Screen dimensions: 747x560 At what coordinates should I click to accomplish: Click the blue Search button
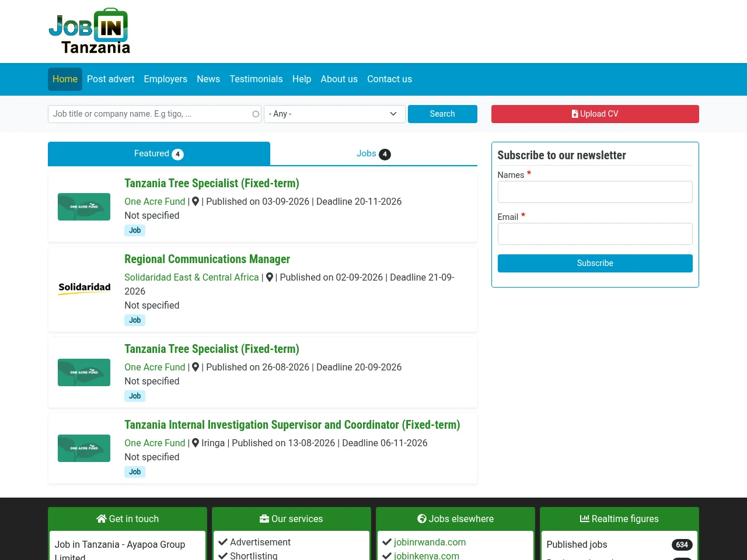pos(442,114)
